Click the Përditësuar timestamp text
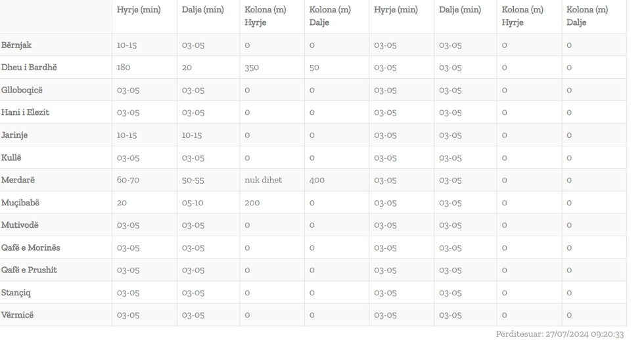644x340 pixels. click(559, 333)
